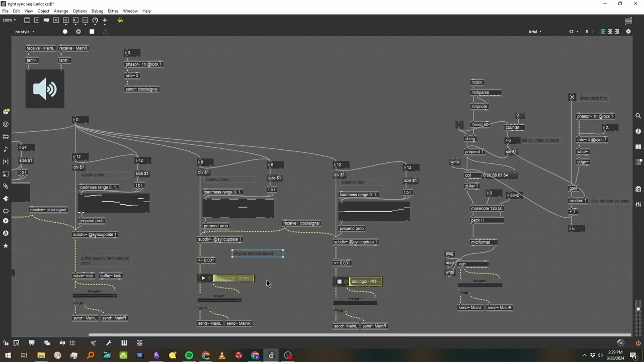The image size is (644, 362).
Task: Open the number box objects palette
Action: 75,20
